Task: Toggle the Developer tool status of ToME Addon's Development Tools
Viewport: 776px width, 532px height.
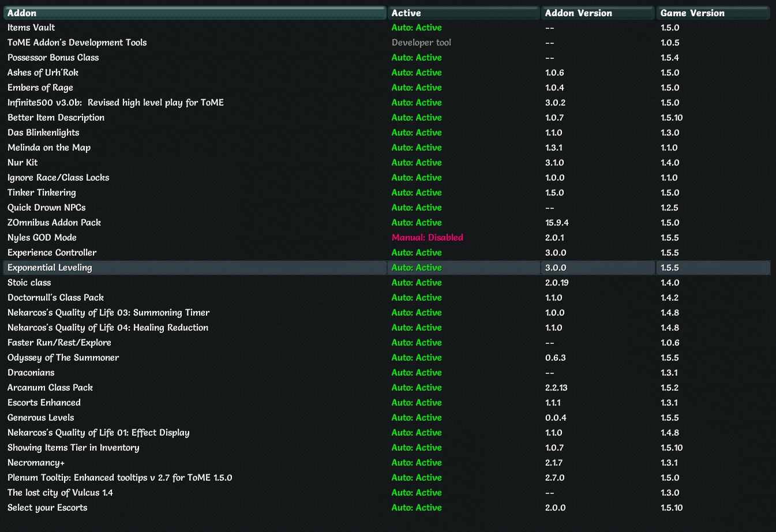Action: click(421, 43)
